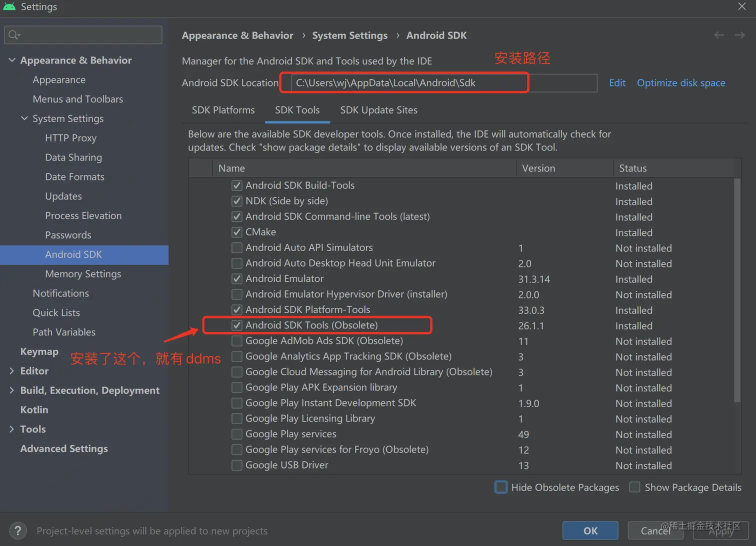This screenshot has height=546, width=756.
Task: Uncheck Android SDK Platform-Tools
Action: pos(237,309)
